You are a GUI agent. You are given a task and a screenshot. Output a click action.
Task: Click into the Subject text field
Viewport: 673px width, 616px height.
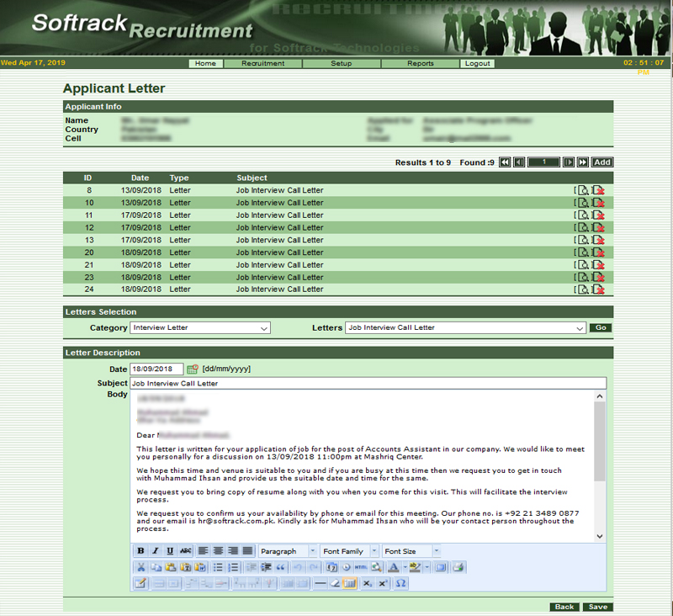(367, 383)
